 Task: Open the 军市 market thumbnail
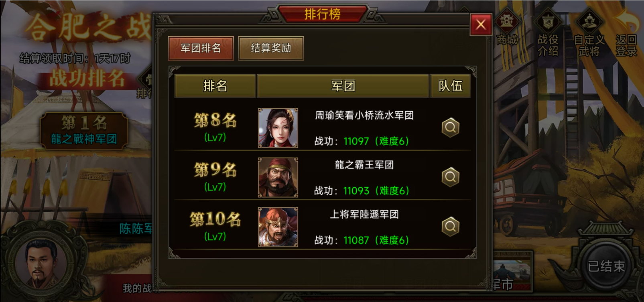[512, 271]
